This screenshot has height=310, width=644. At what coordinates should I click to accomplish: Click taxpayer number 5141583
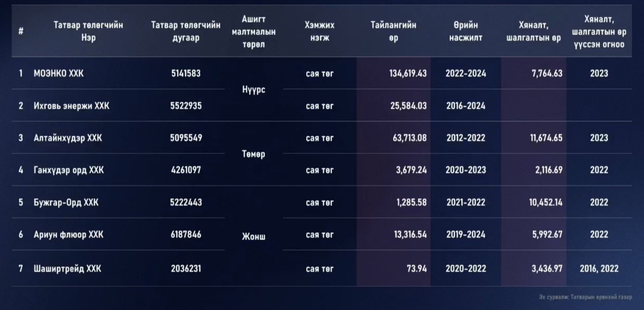pyautogui.click(x=186, y=74)
